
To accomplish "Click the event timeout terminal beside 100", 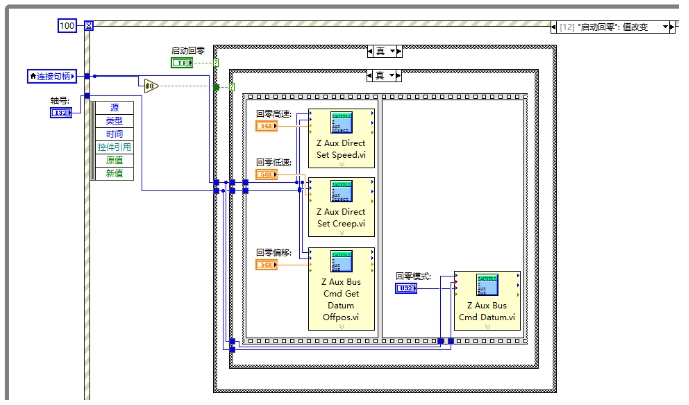I will pyautogui.click(x=89, y=26).
